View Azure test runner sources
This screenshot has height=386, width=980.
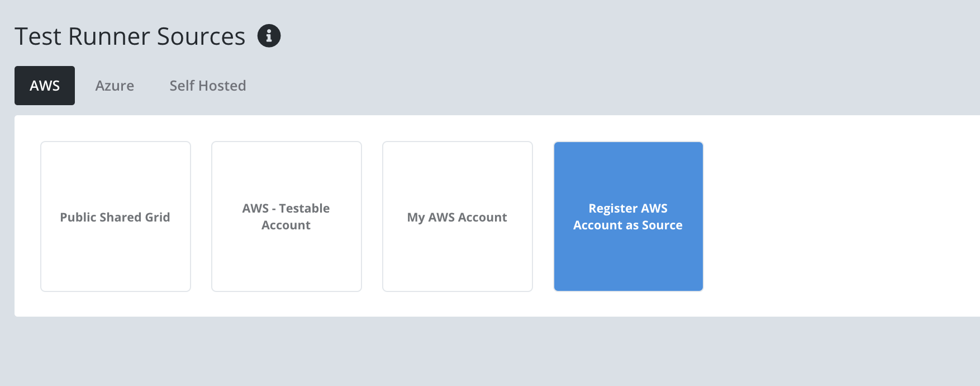(x=115, y=86)
